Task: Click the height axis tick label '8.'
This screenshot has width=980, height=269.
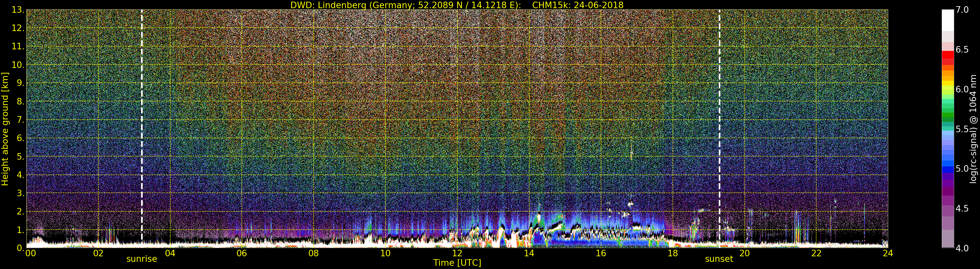Action: click(x=20, y=102)
